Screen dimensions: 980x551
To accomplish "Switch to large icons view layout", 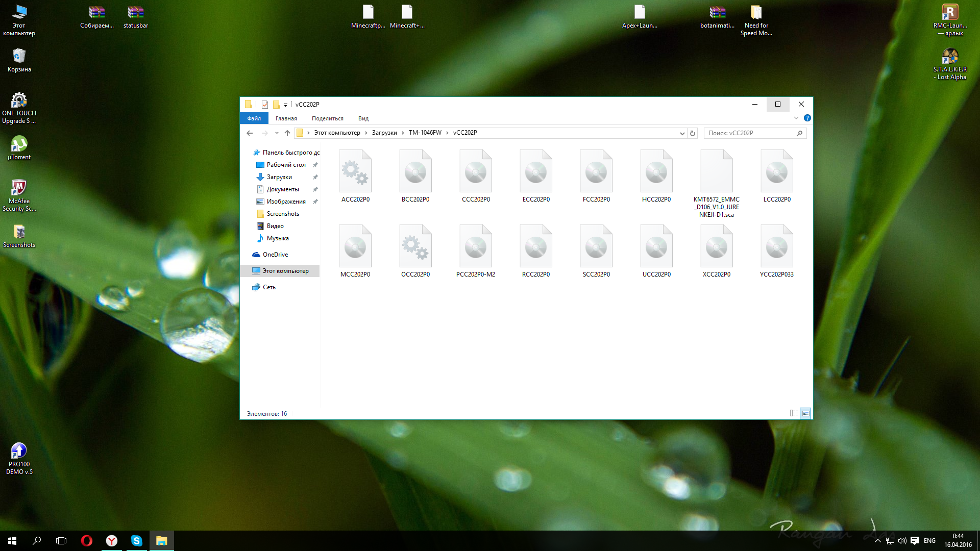I will [805, 413].
